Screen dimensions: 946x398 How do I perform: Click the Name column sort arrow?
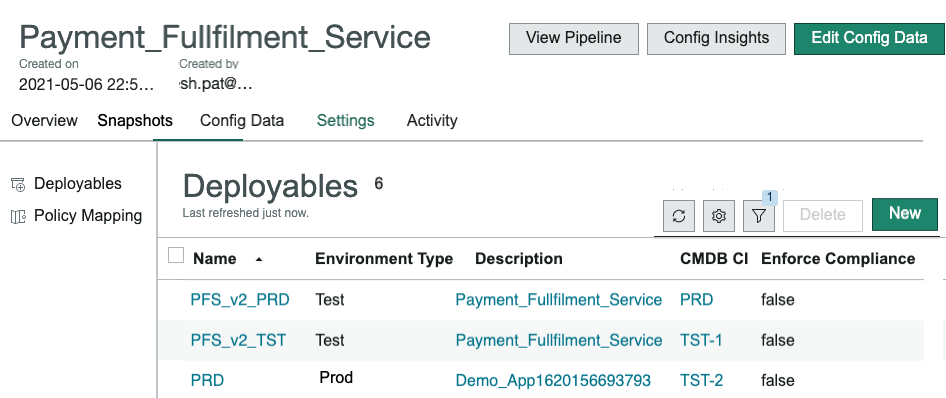click(x=259, y=259)
